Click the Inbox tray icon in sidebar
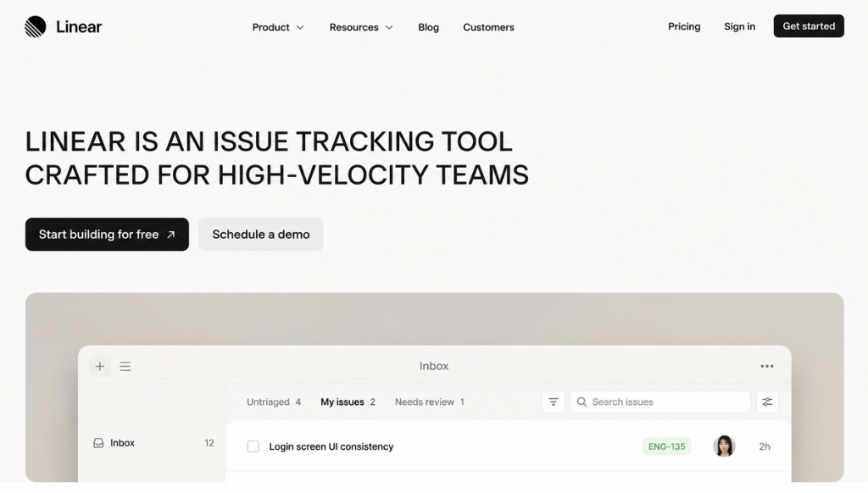This screenshot has height=493, width=868. 98,443
